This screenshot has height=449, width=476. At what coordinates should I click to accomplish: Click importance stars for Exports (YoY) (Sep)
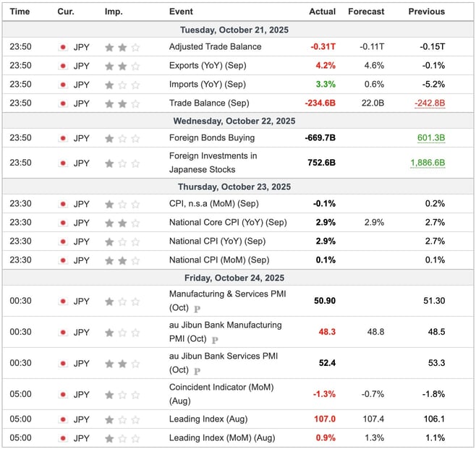point(122,66)
